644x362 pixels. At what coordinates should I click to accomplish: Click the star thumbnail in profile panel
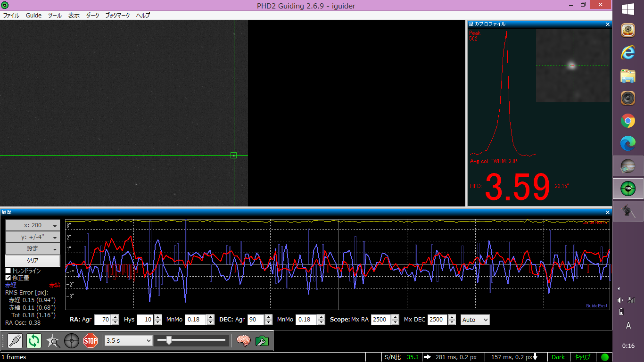click(572, 66)
